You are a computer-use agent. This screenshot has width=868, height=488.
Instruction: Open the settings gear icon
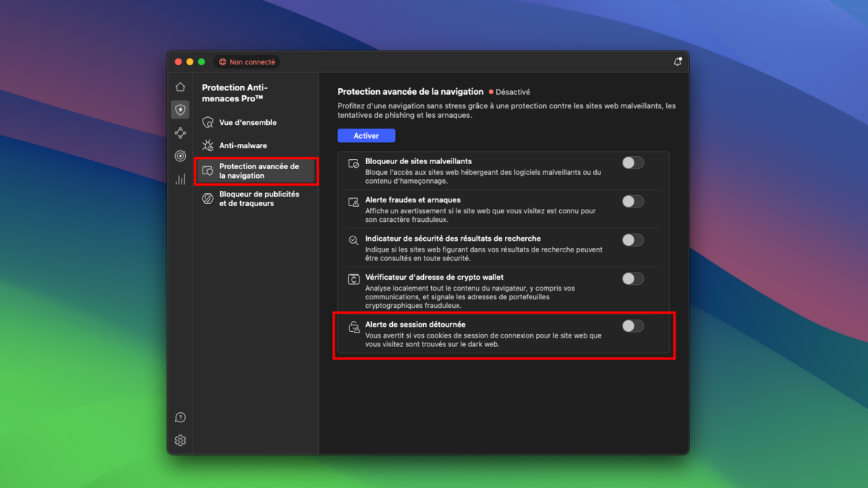tap(180, 440)
